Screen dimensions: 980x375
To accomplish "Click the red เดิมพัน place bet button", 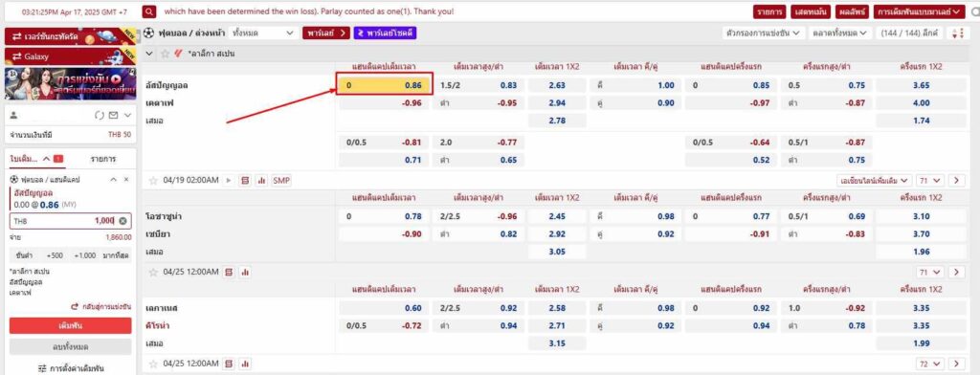I will tap(70, 325).
